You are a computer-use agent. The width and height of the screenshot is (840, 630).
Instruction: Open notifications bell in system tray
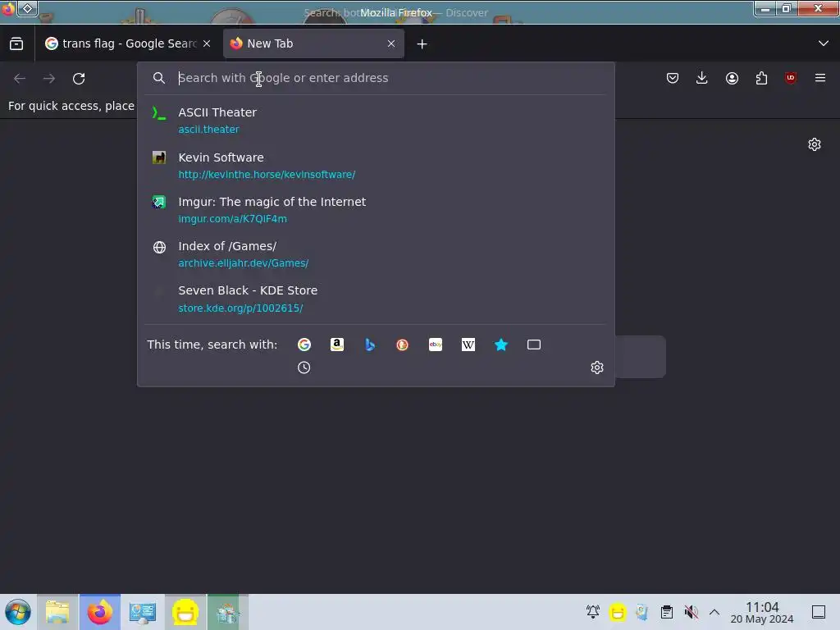pyautogui.click(x=593, y=612)
